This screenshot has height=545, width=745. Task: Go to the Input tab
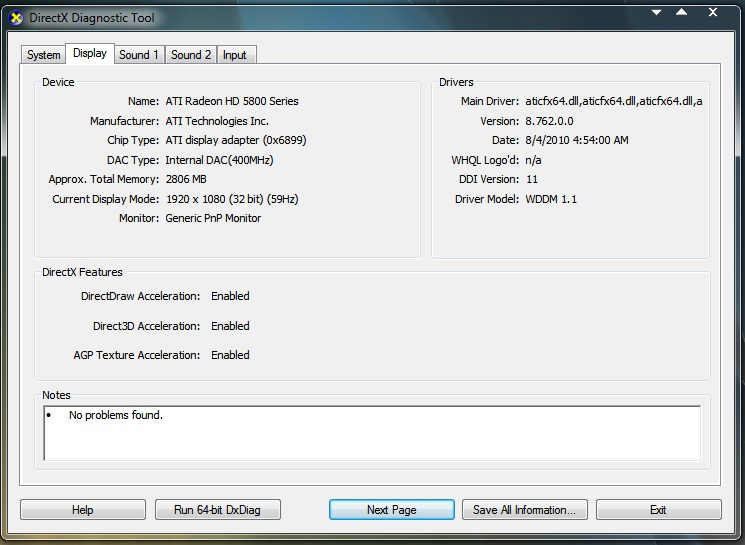(x=235, y=55)
